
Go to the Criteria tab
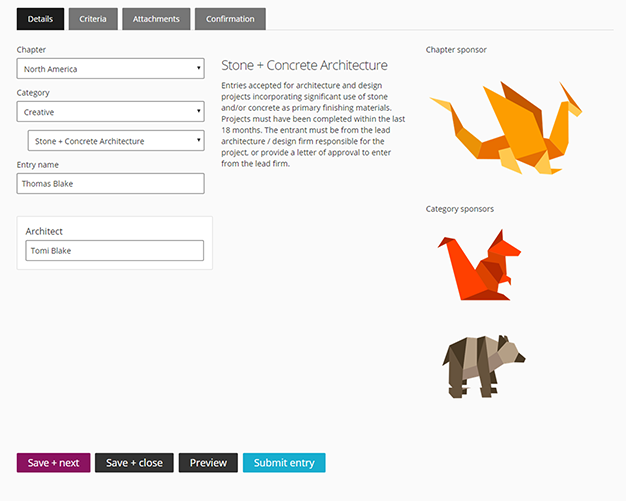click(x=93, y=19)
